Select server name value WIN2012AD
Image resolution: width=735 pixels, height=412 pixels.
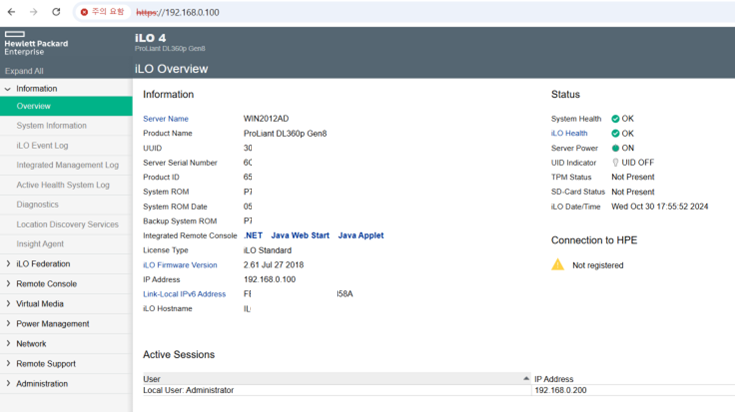tap(266, 119)
